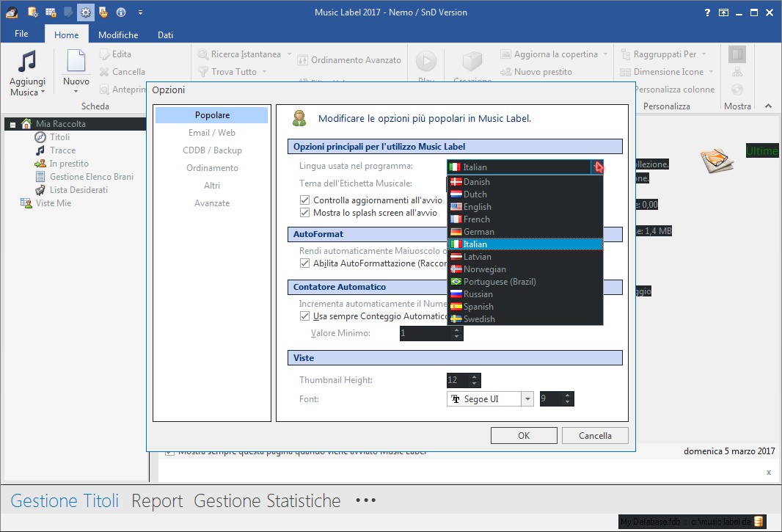Collapse the Mia Raccolta tree node
The width and height of the screenshot is (782, 532).
coord(12,125)
